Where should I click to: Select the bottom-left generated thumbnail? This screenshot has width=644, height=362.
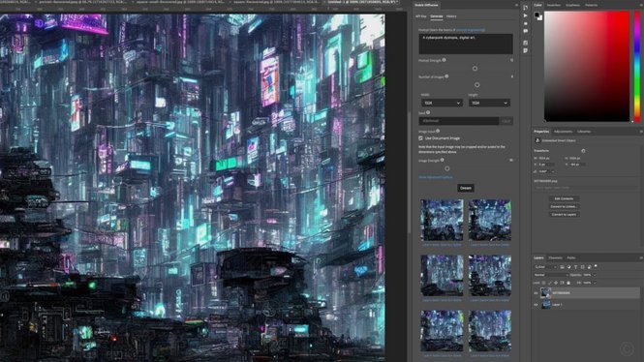pyautogui.click(x=442, y=331)
